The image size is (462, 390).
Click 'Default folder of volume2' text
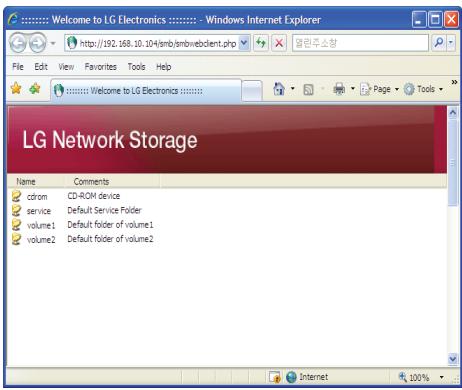(x=110, y=239)
